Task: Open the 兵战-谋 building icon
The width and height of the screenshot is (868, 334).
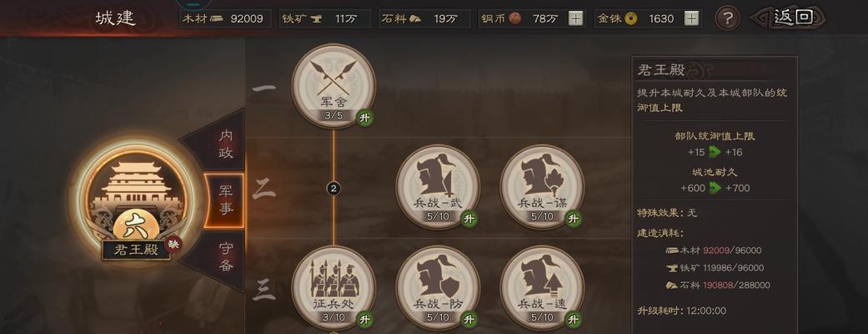Action: tap(542, 186)
